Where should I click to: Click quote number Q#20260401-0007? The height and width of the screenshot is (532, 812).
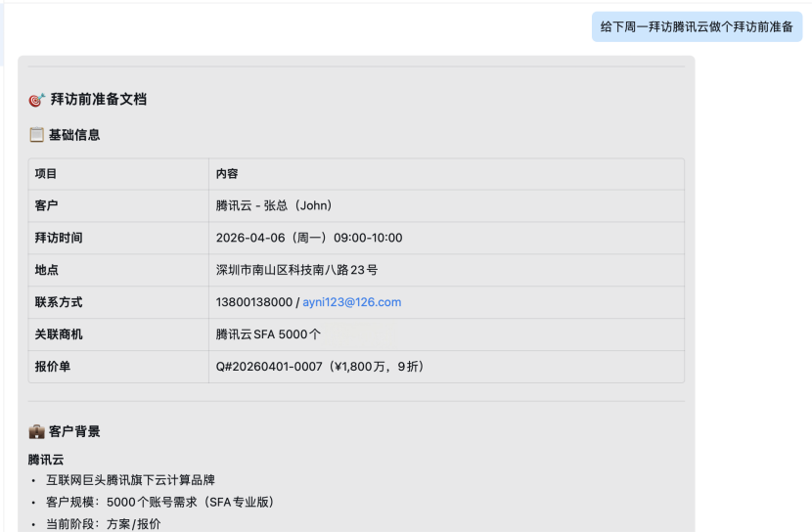[x=269, y=367]
